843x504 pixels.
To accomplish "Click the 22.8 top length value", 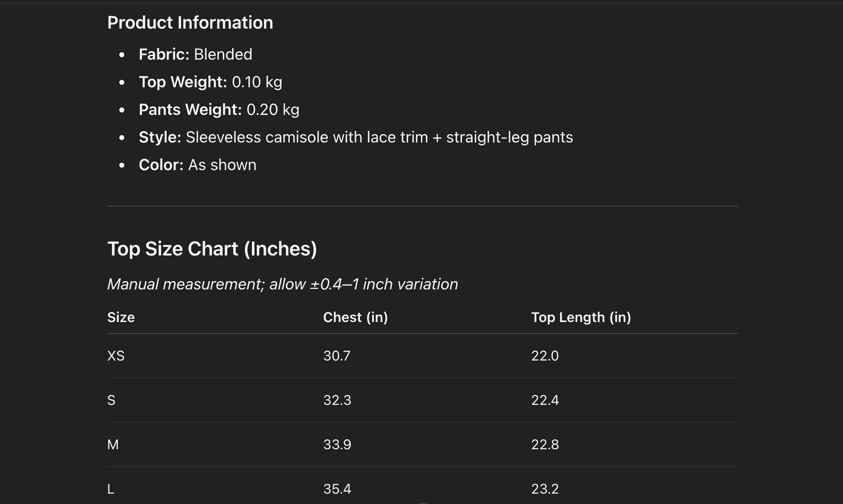I will click(544, 444).
